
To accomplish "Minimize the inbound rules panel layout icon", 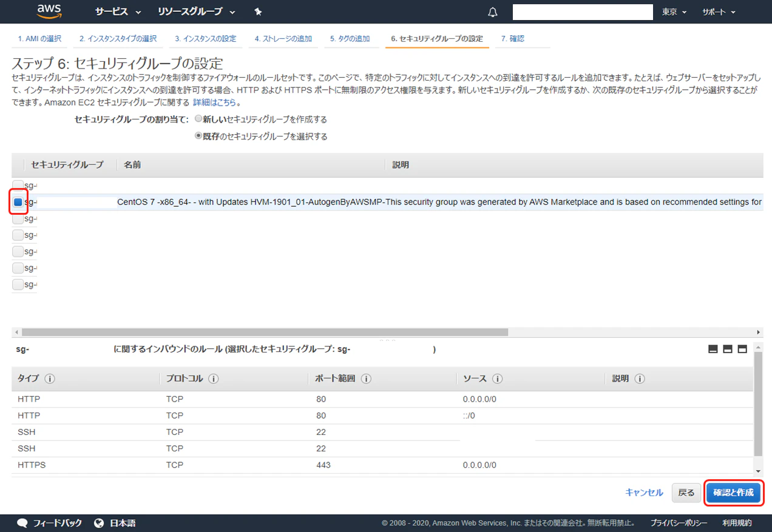I will point(713,349).
